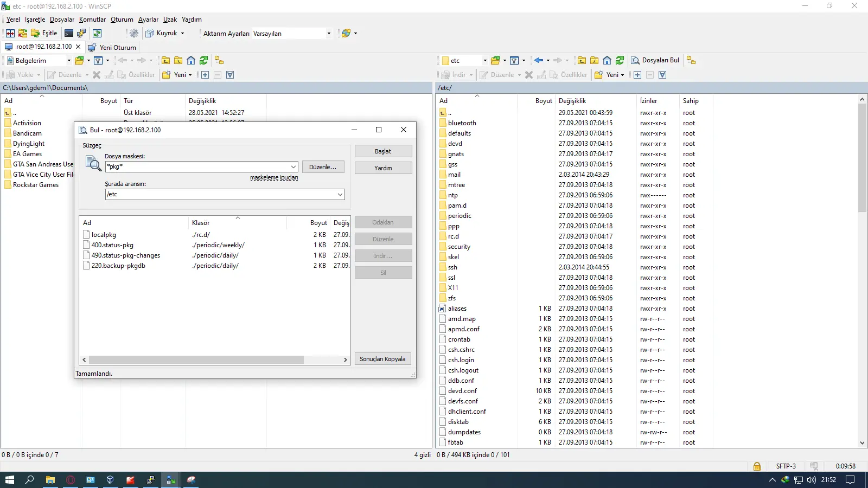The height and width of the screenshot is (488, 868).
Task: Click the maskeleme ipuçları link
Action: 274,178
